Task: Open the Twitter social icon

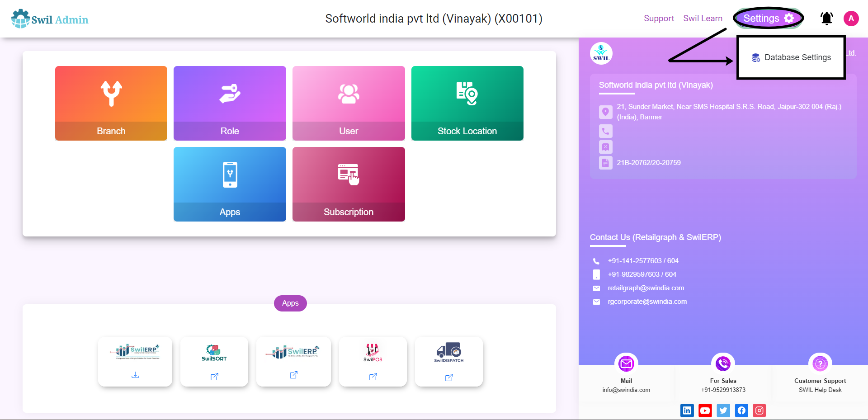Action: (x=723, y=411)
